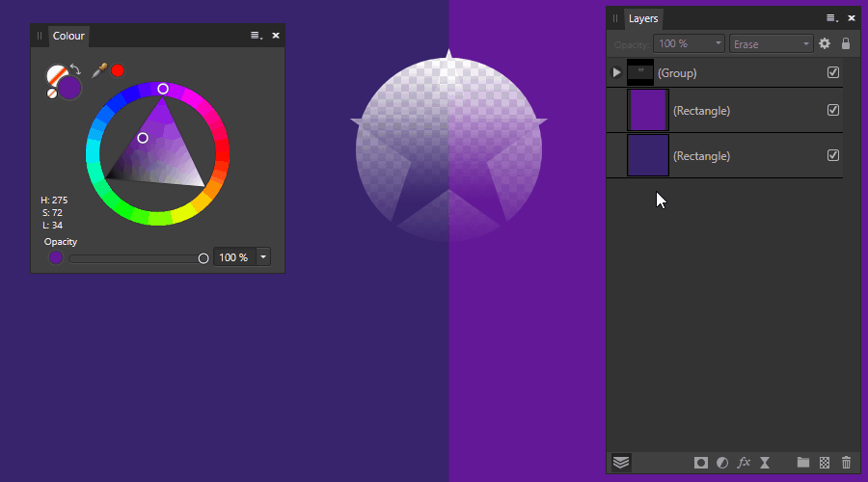Pick the colour picker eyedropper tool
Viewport: 868px width, 482px height.
click(98, 70)
